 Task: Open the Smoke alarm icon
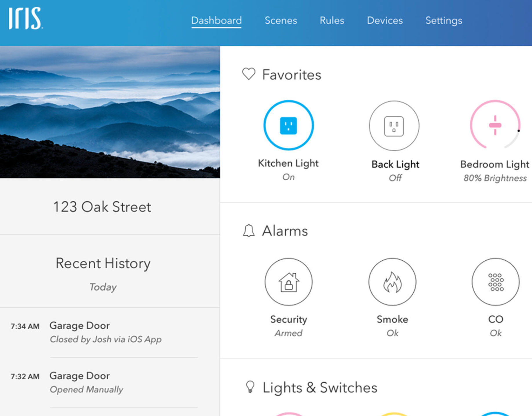coord(392,282)
